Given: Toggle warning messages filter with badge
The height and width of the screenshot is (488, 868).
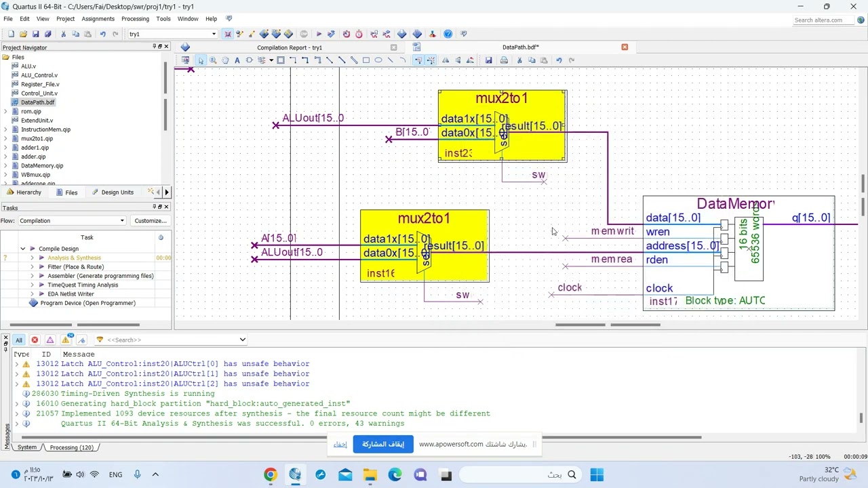Looking at the screenshot, I should (66, 340).
